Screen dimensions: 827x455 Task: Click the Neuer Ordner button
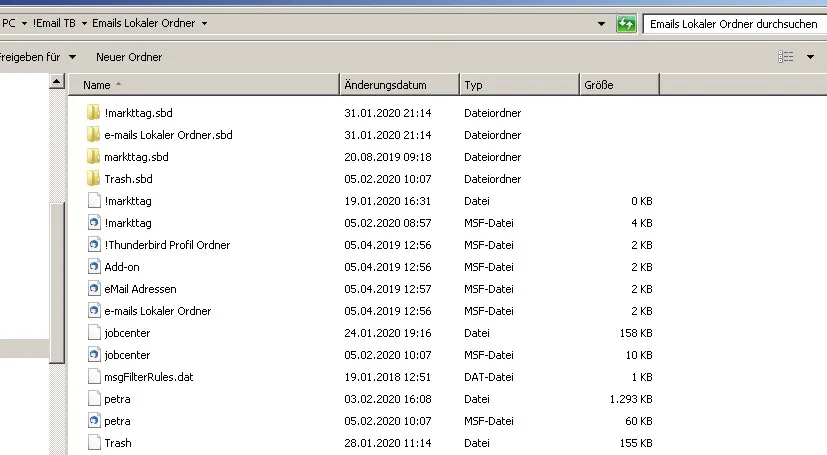(x=129, y=57)
